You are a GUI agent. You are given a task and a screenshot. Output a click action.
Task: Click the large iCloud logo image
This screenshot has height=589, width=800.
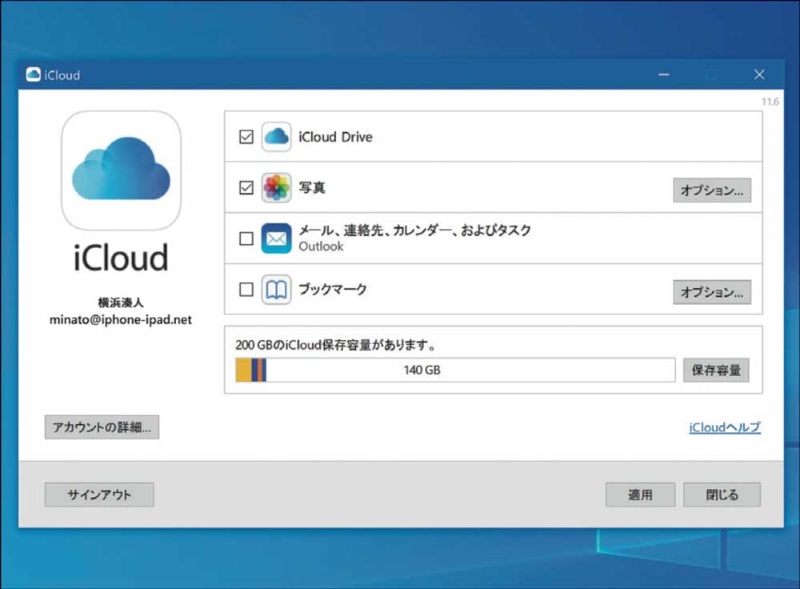point(121,170)
